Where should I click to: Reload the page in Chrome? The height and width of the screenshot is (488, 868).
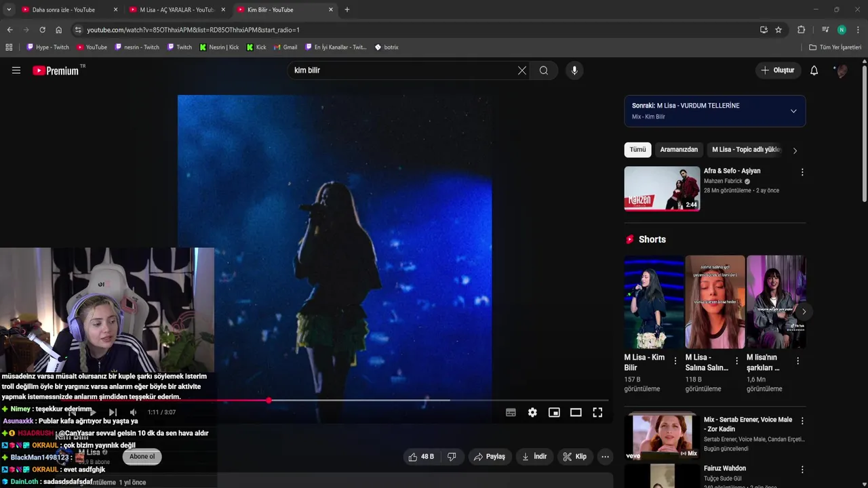pyautogui.click(x=42, y=30)
